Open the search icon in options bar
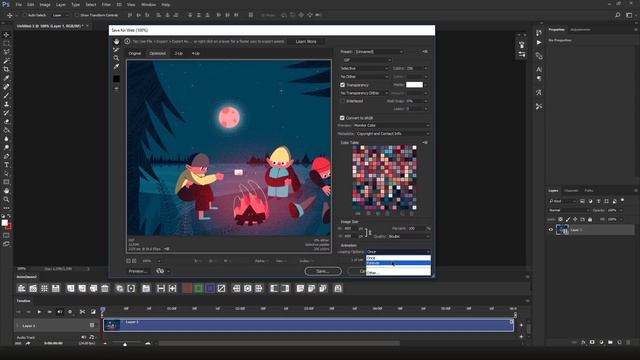 click(x=618, y=15)
